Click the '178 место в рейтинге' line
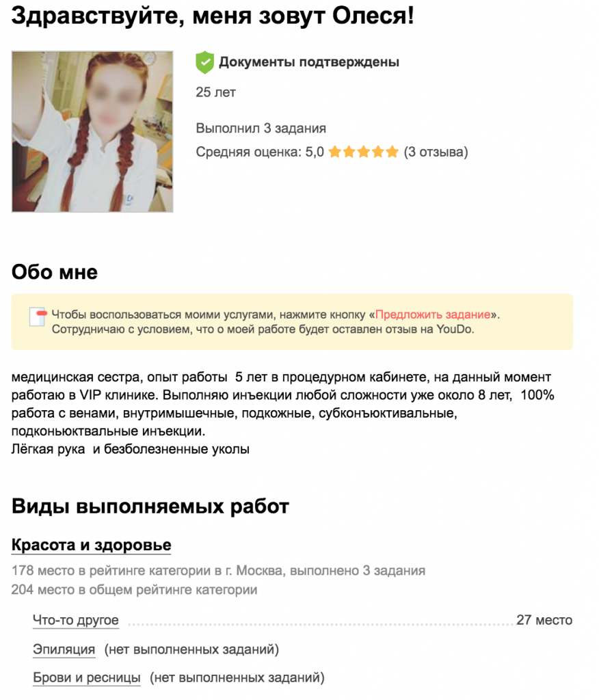This screenshot has height=700, width=599. 218,570
